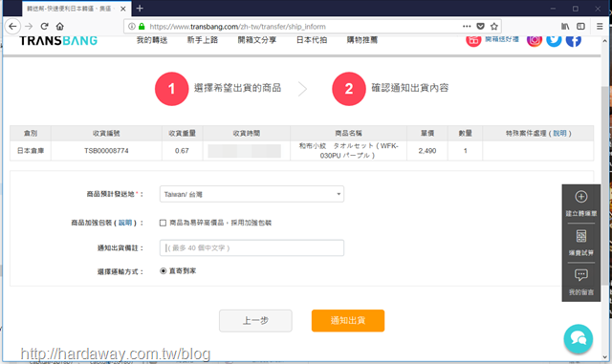
Task: Open 說明 link beside 商品加強包裝
Action: (125, 223)
